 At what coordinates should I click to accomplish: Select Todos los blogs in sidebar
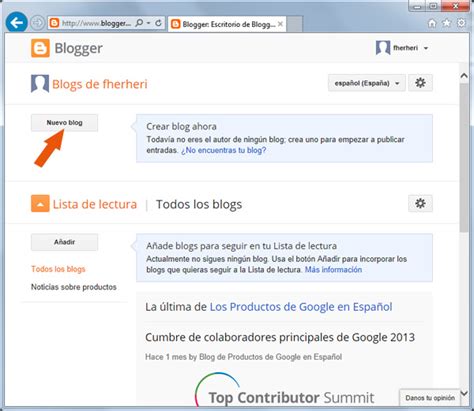pyautogui.click(x=58, y=269)
